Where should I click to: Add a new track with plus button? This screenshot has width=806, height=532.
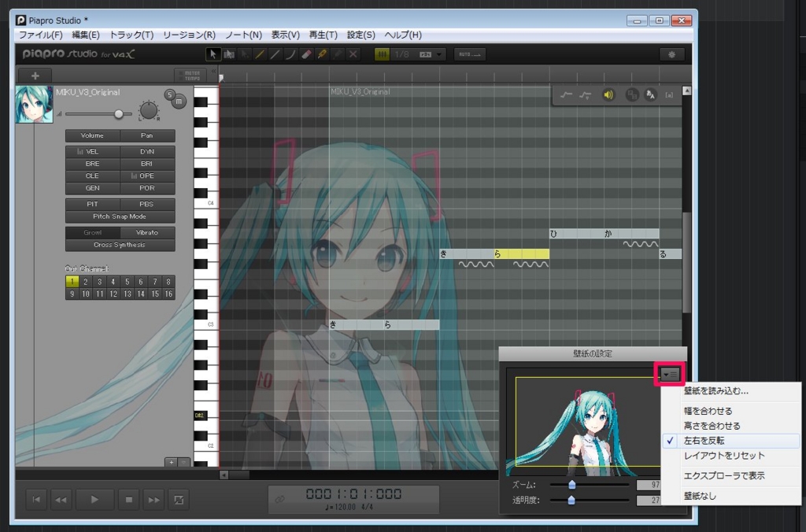[x=35, y=76]
